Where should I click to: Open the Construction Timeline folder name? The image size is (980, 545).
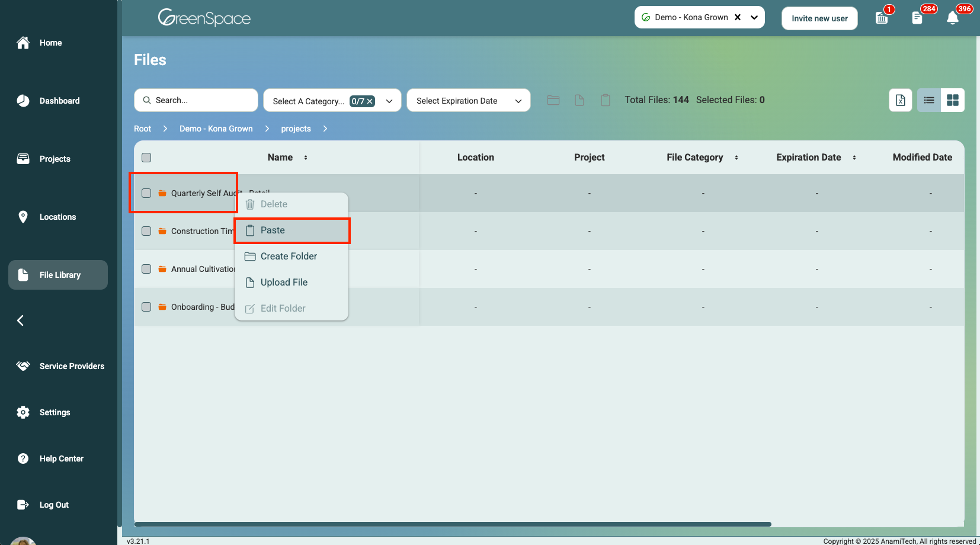[203, 231]
